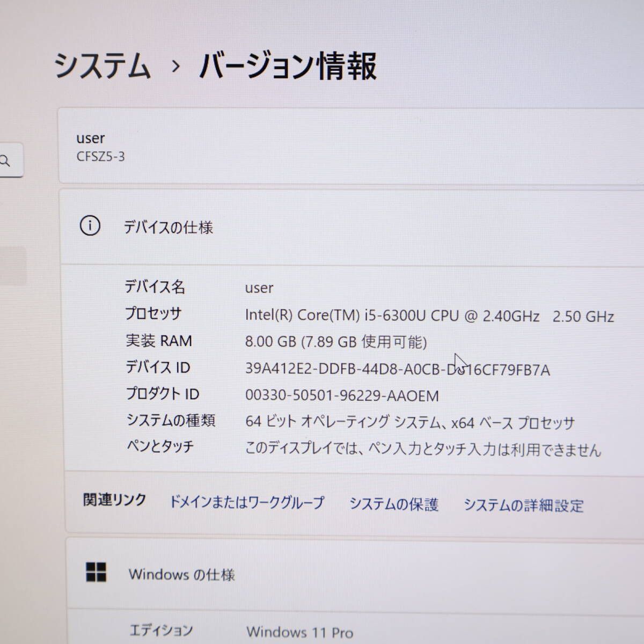Click the プロセッサ label
This screenshot has height=644, width=644.
click(153, 313)
